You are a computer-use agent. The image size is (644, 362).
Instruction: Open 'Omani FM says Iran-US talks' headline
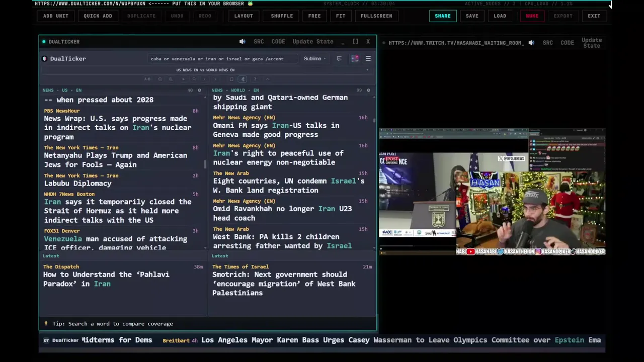[276, 130]
